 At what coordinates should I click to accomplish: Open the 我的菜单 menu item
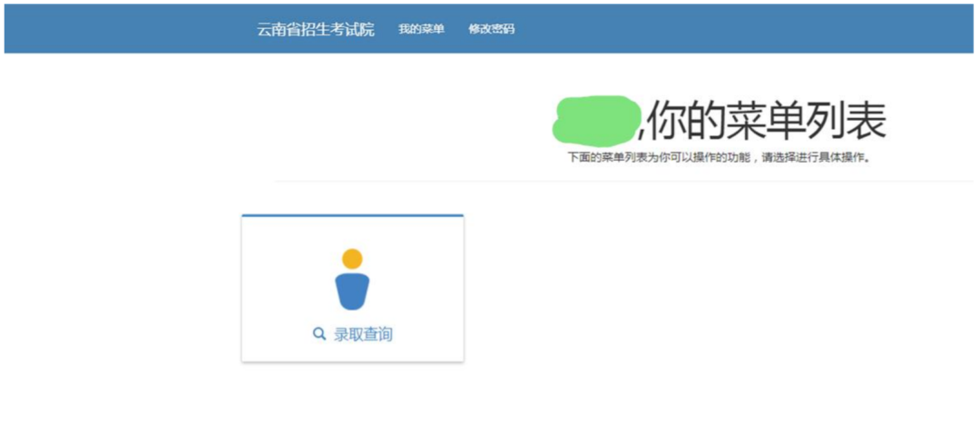point(421,29)
